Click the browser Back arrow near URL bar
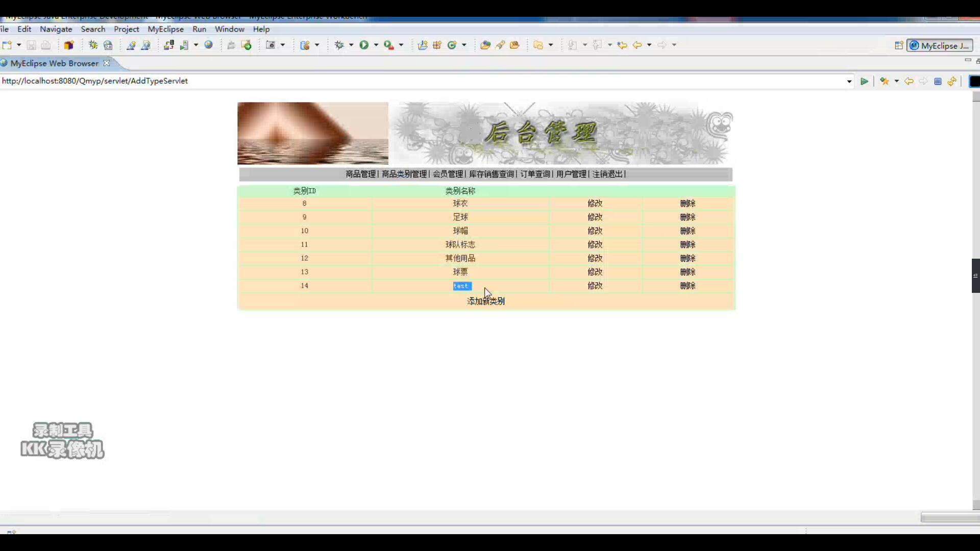The width and height of the screenshot is (980, 551). coord(909,81)
